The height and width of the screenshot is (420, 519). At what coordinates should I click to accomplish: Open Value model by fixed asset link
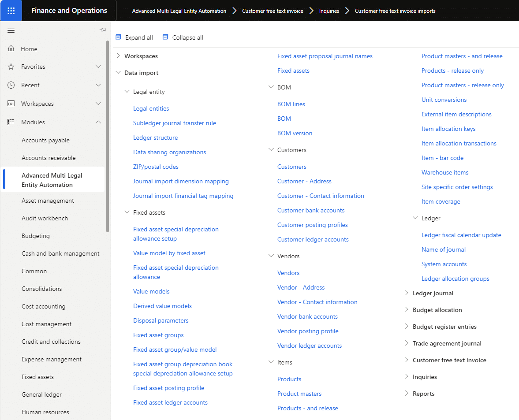click(169, 253)
